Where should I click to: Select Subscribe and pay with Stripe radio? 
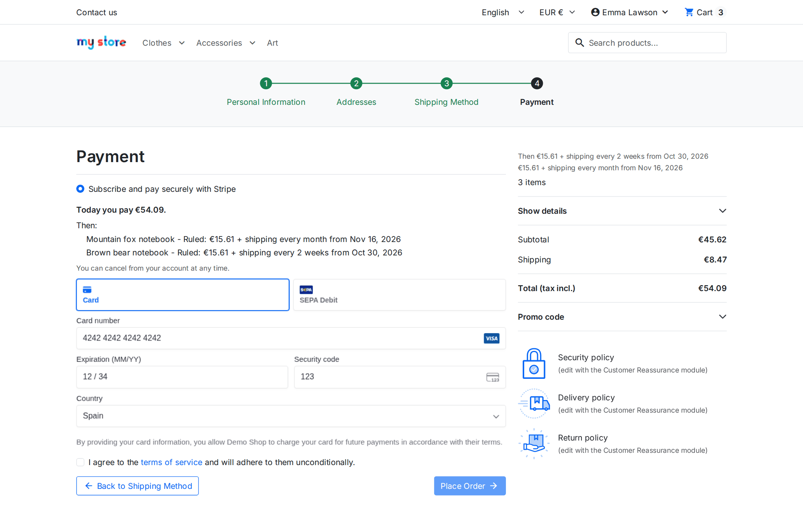tap(80, 189)
